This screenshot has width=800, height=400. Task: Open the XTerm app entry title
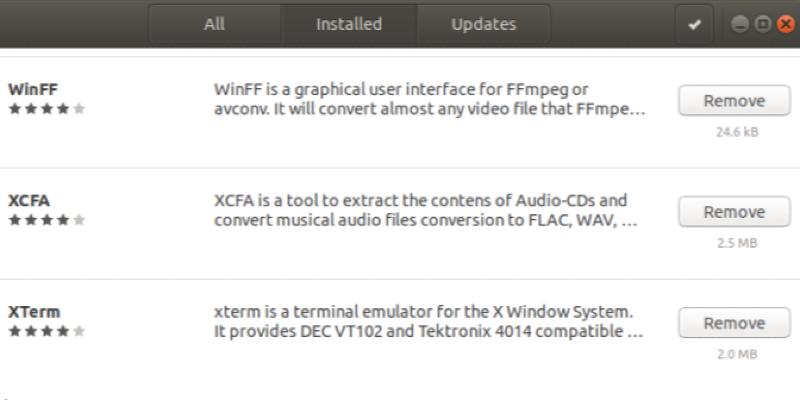(x=34, y=311)
